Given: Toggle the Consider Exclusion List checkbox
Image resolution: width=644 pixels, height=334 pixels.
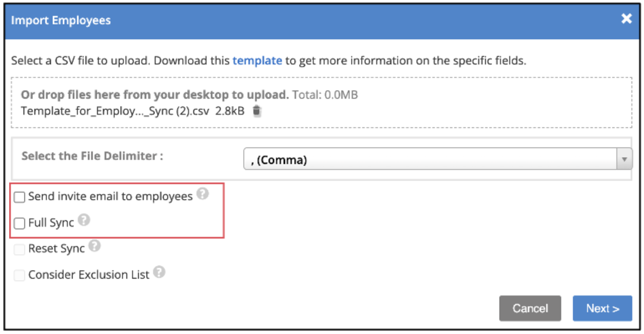Looking at the screenshot, I should click(x=20, y=275).
